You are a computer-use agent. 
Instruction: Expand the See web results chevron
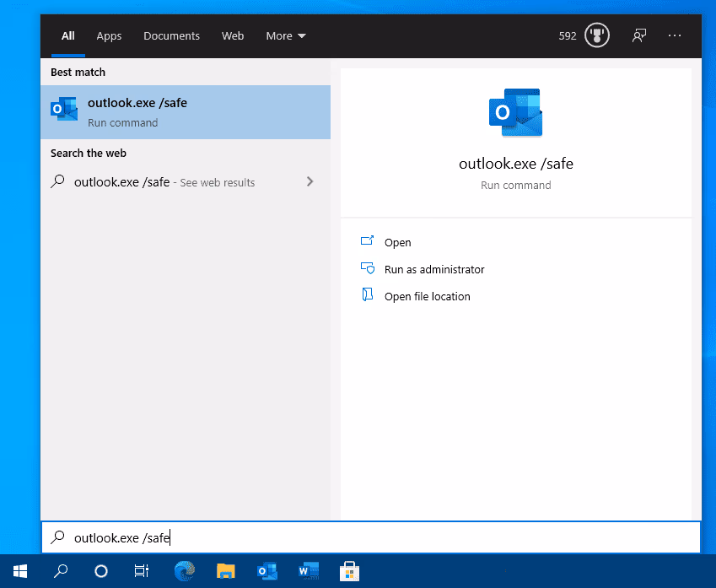pyautogui.click(x=310, y=181)
